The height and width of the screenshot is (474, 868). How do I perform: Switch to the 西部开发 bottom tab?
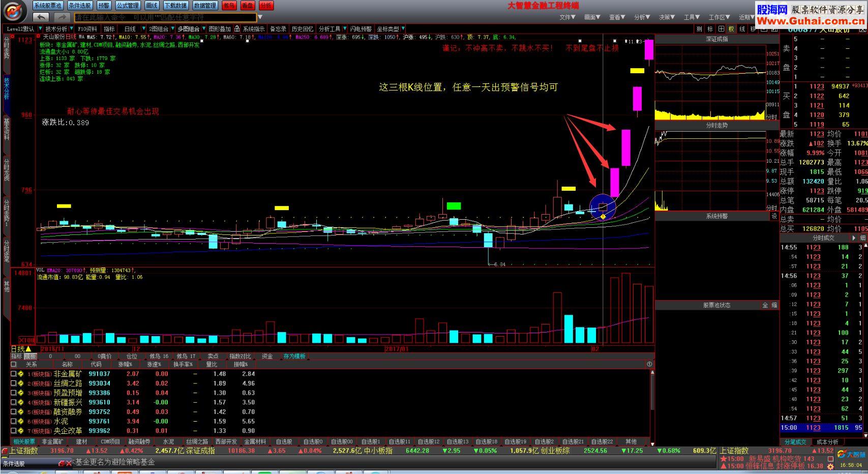pyautogui.click(x=226, y=441)
